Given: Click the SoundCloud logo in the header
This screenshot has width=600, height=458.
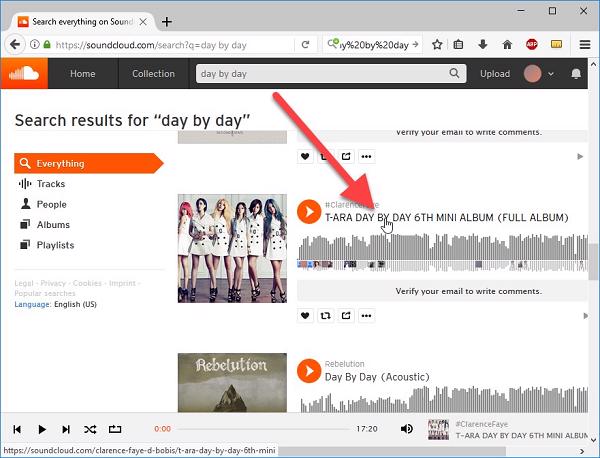Looking at the screenshot, I should coord(23,73).
